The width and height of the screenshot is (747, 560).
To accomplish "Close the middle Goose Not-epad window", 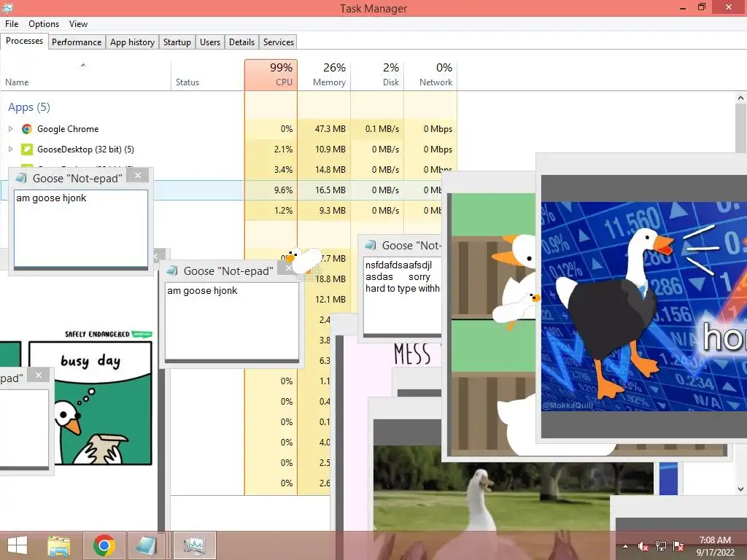I will [289, 268].
